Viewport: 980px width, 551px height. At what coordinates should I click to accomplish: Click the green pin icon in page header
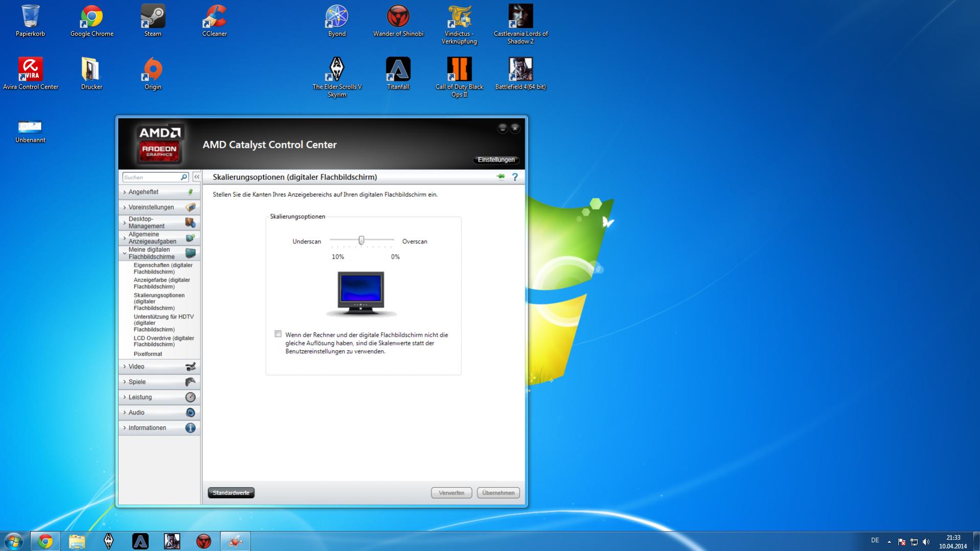click(500, 177)
